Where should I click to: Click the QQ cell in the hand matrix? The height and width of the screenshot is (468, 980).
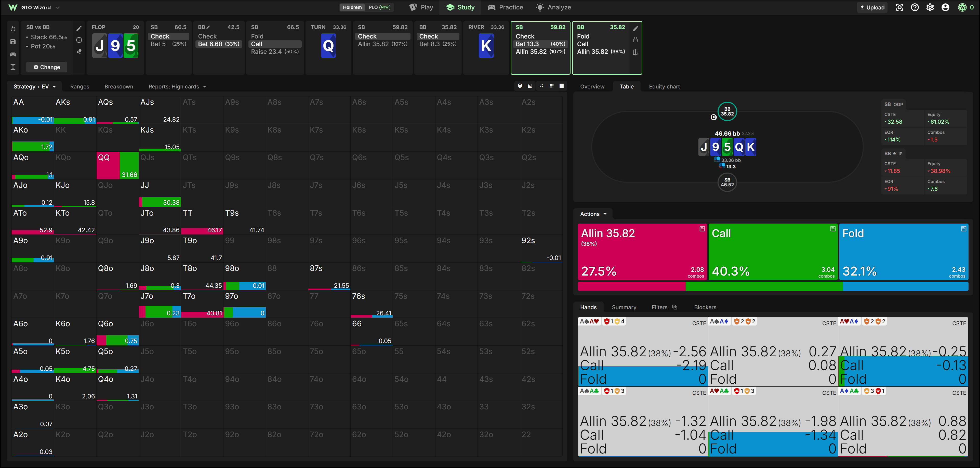click(x=117, y=165)
